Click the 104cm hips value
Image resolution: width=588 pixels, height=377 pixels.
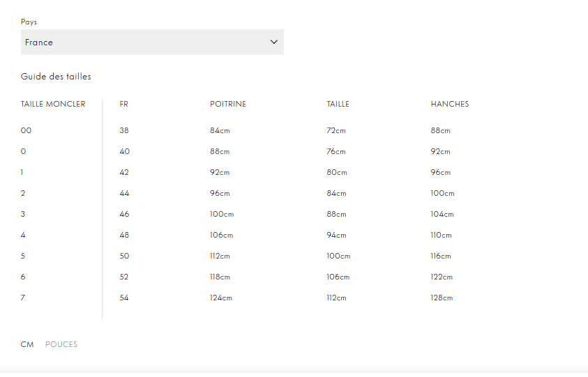(442, 214)
